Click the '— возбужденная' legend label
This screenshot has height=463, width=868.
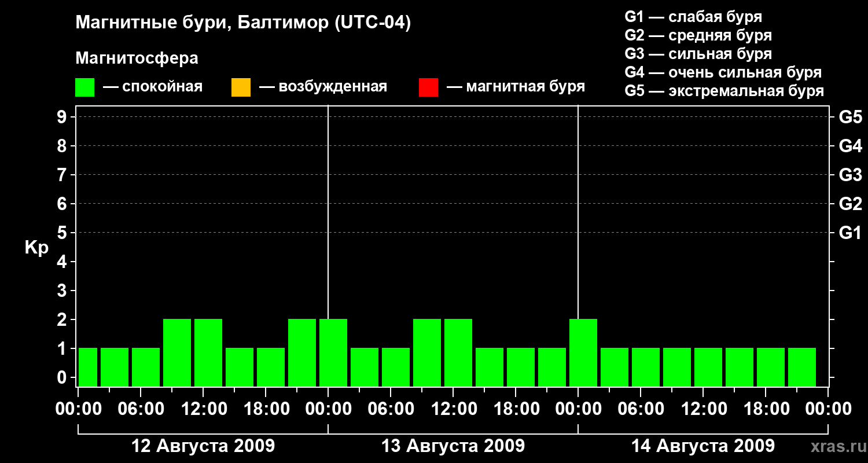[323, 87]
